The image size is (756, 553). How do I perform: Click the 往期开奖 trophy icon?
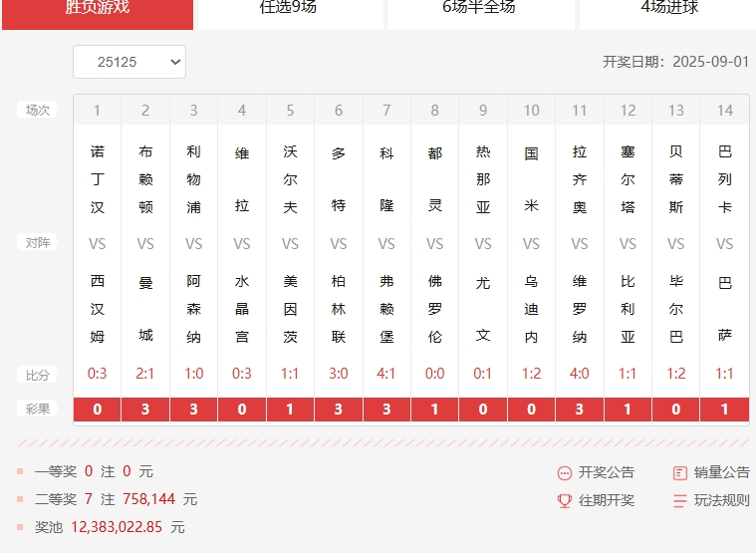pos(565,501)
